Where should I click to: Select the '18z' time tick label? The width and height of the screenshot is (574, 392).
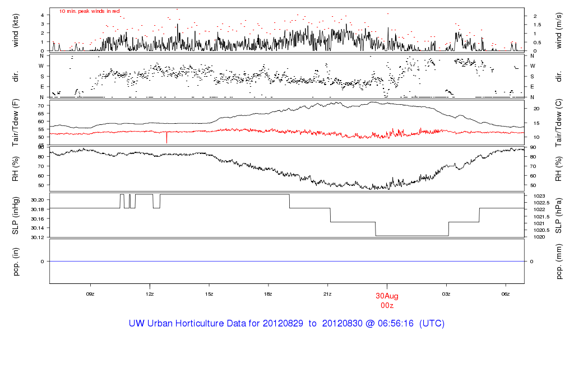pos(268,294)
